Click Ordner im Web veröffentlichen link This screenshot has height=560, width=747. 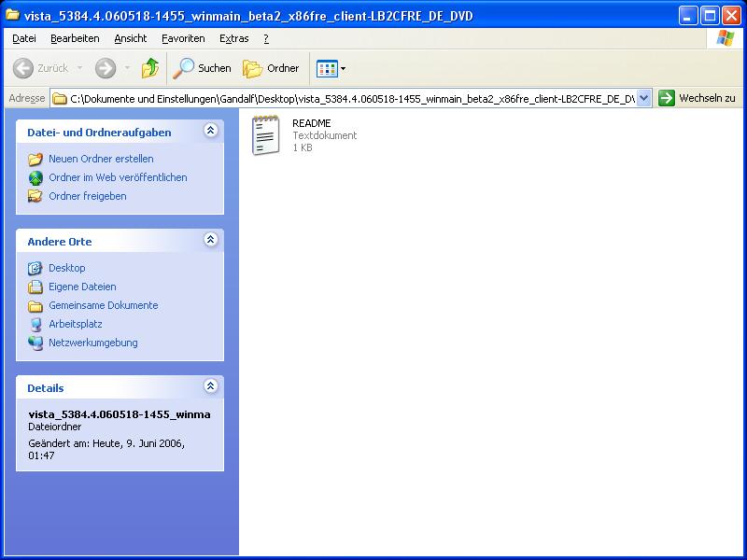click(x=118, y=177)
